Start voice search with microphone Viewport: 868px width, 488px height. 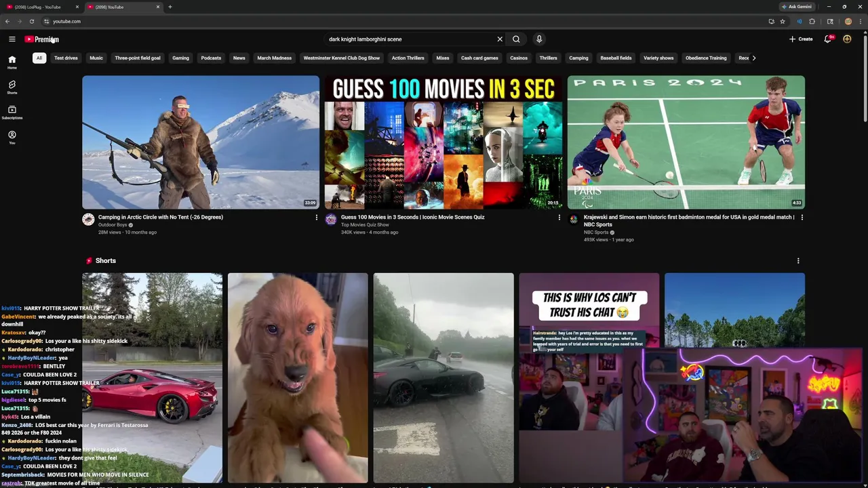pyautogui.click(x=539, y=39)
